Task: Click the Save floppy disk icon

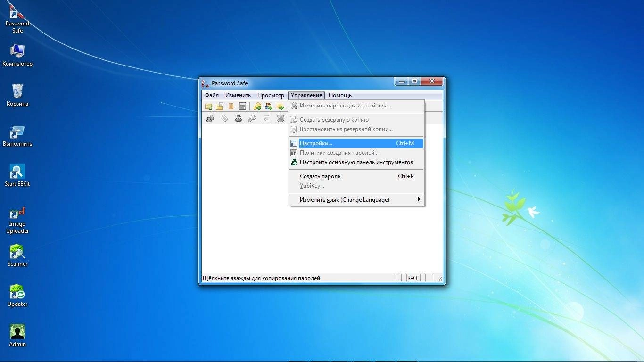Action: click(x=242, y=106)
